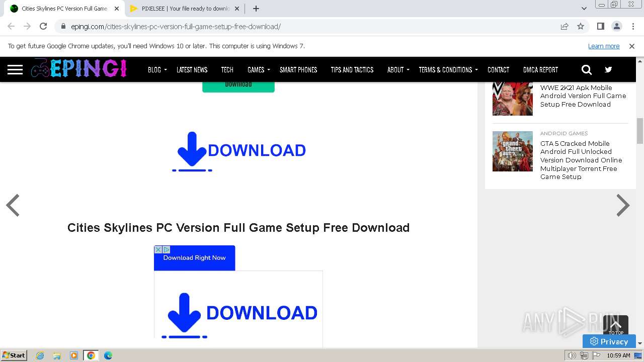This screenshot has height=362, width=644.
Task: Click the tab search dropdown arrow
Action: (584, 9)
